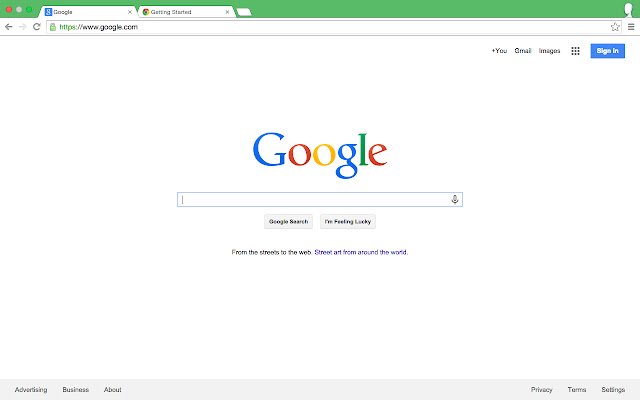Screen dimensions: 640x400
Task: Click the address bar showing https://www.google.com
Action: pos(333,27)
